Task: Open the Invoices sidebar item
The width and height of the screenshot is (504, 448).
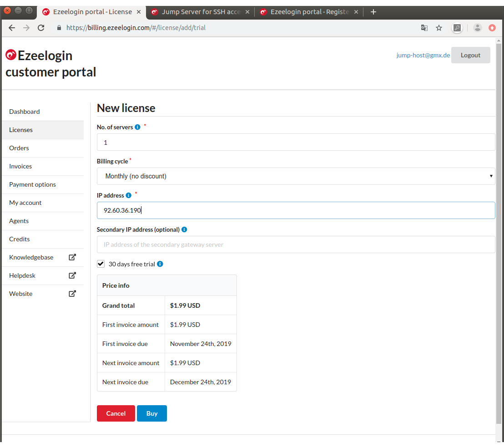Action: 20,166
